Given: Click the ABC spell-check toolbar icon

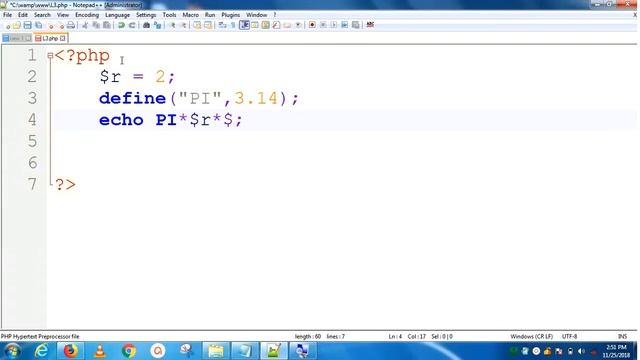Looking at the screenshot, I should 370,25.
